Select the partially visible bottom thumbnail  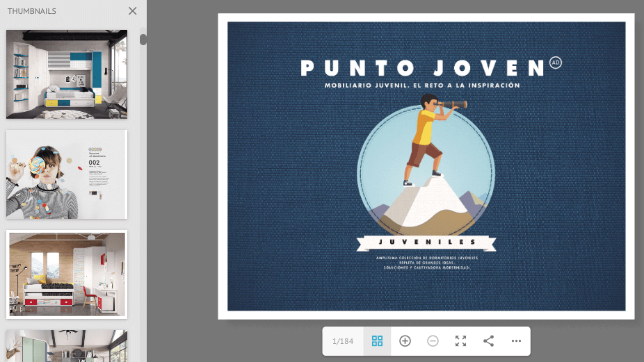click(x=67, y=346)
